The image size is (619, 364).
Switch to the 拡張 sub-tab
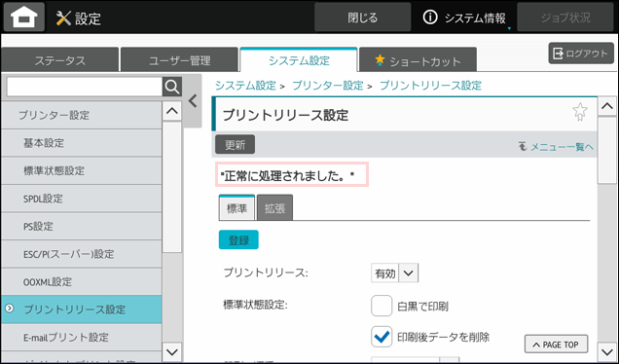pos(274,208)
